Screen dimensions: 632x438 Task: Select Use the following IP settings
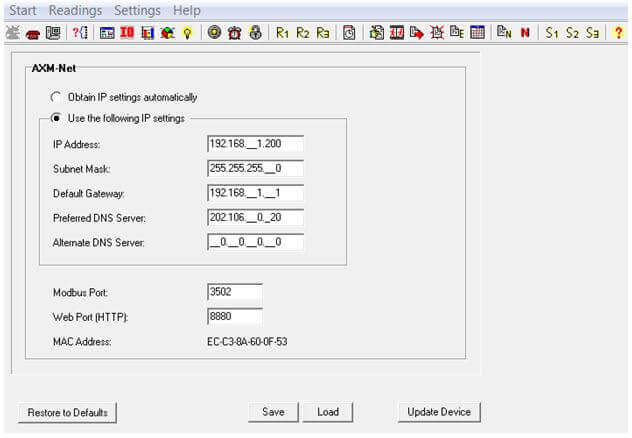[56, 118]
